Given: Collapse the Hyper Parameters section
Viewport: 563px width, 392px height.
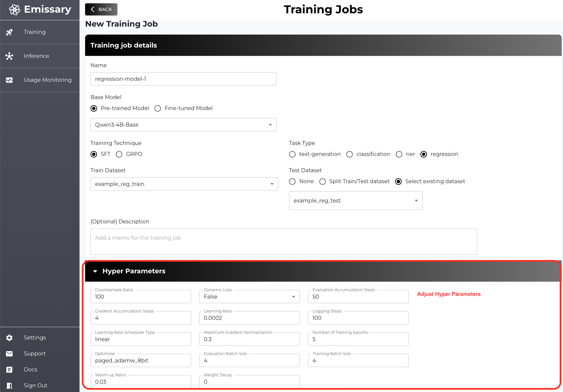Looking at the screenshot, I should click(95, 271).
